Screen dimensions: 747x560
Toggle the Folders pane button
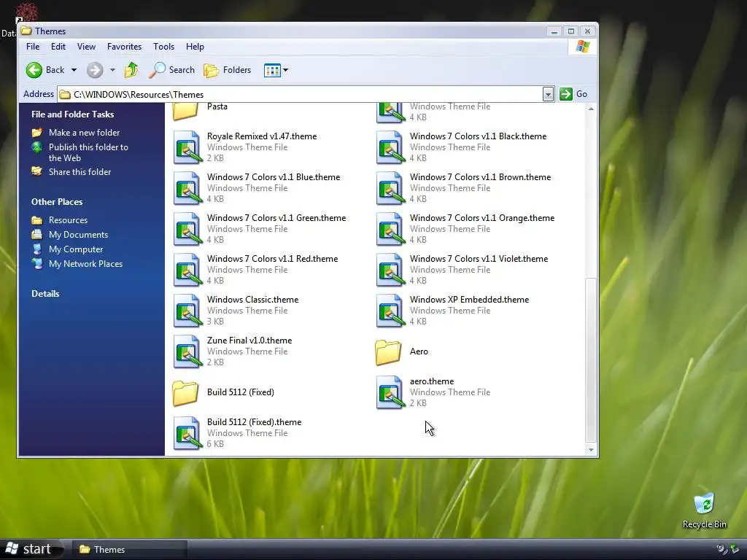tap(228, 70)
